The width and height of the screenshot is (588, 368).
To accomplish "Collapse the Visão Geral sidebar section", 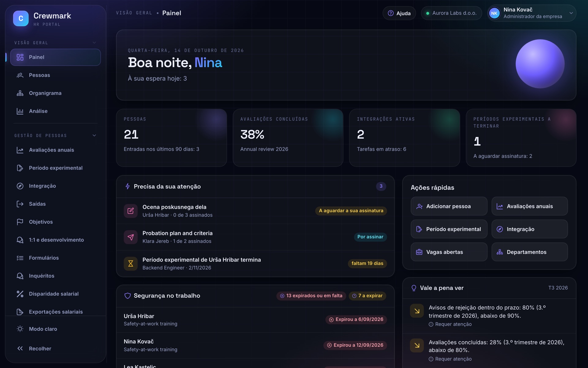I will pos(94,43).
